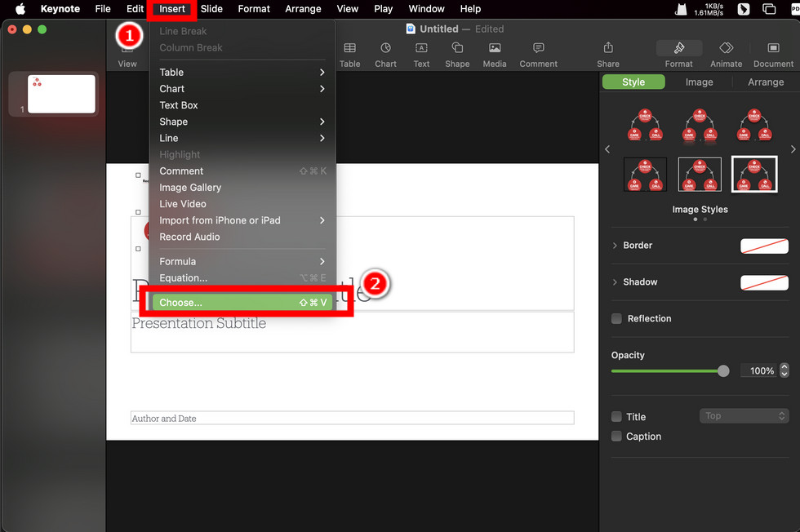Open the Document sidebar
This screenshot has height=532, width=800.
pyautogui.click(x=772, y=54)
